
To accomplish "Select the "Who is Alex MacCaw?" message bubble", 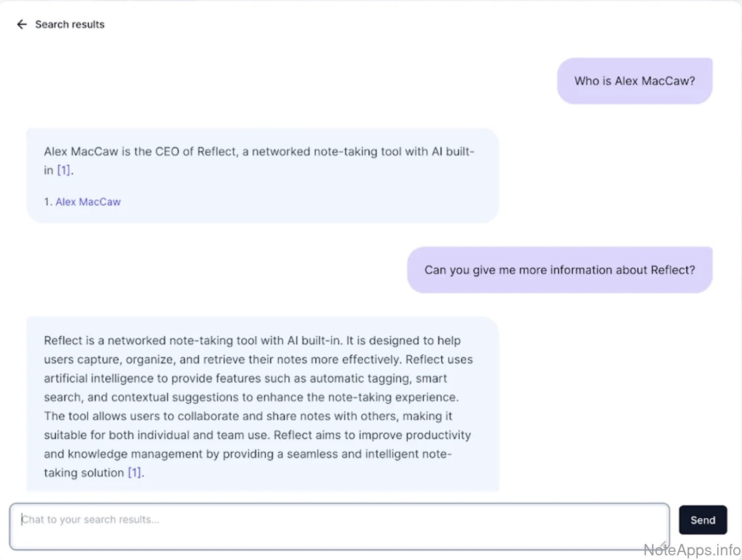I will [x=634, y=81].
